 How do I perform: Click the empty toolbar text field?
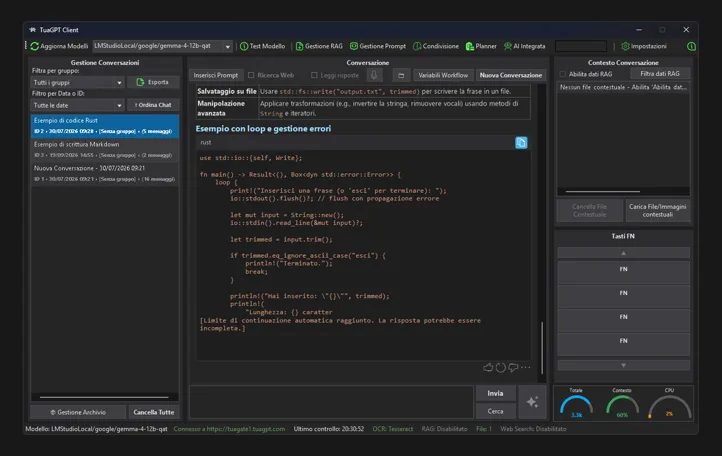[581, 46]
